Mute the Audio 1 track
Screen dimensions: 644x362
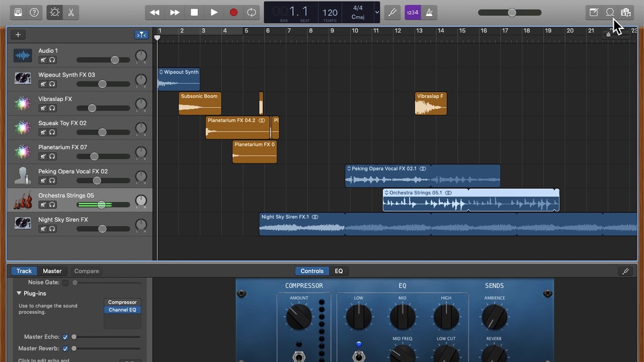[x=43, y=60]
